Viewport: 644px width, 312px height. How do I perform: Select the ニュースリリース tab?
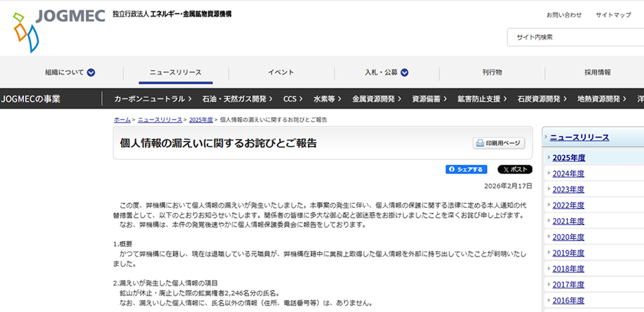[175, 73]
